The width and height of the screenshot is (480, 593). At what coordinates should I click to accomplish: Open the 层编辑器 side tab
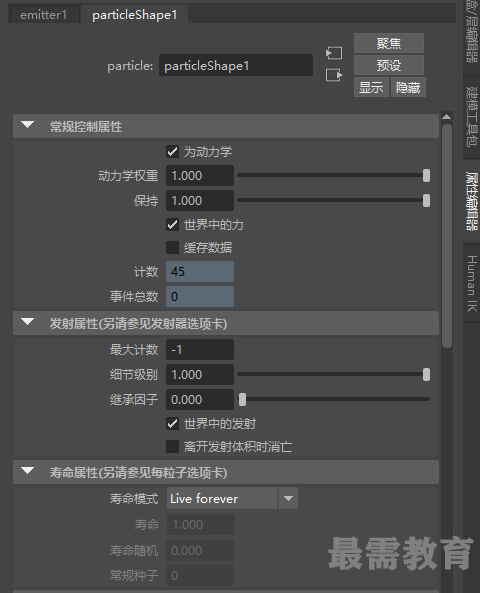pos(472,36)
